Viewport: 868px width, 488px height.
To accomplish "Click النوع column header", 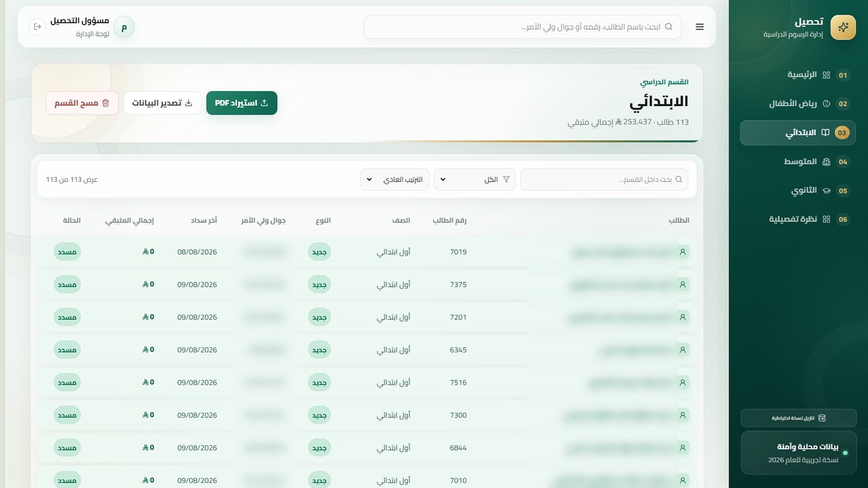I will (323, 220).
